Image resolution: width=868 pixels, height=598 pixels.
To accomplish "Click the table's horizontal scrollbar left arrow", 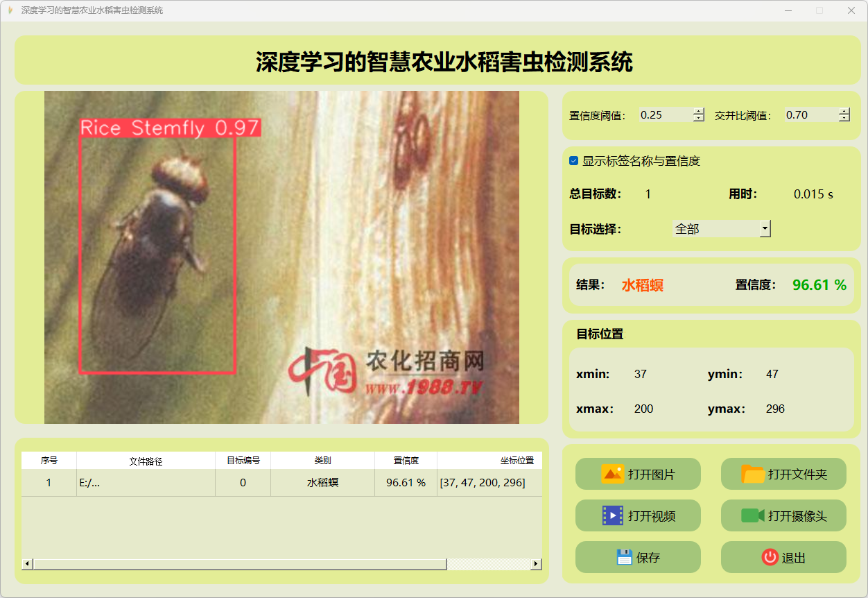I will [27, 564].
